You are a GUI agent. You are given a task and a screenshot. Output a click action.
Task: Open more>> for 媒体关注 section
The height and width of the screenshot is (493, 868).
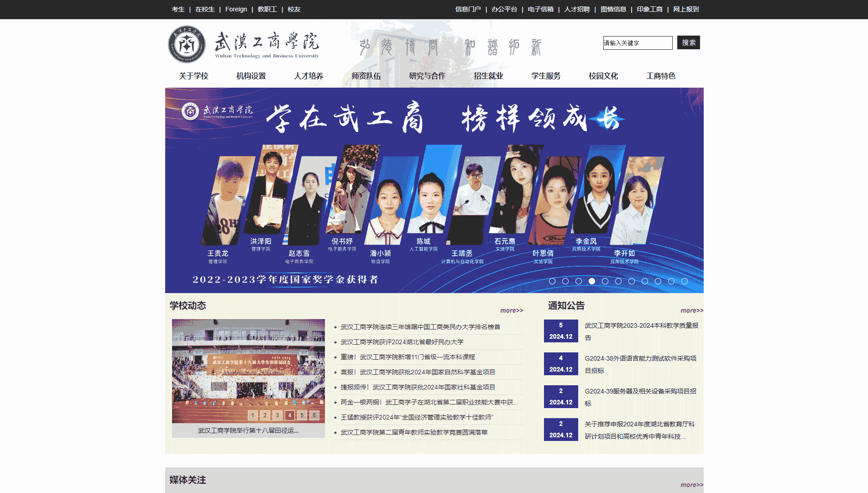click(x=692, y=485)
